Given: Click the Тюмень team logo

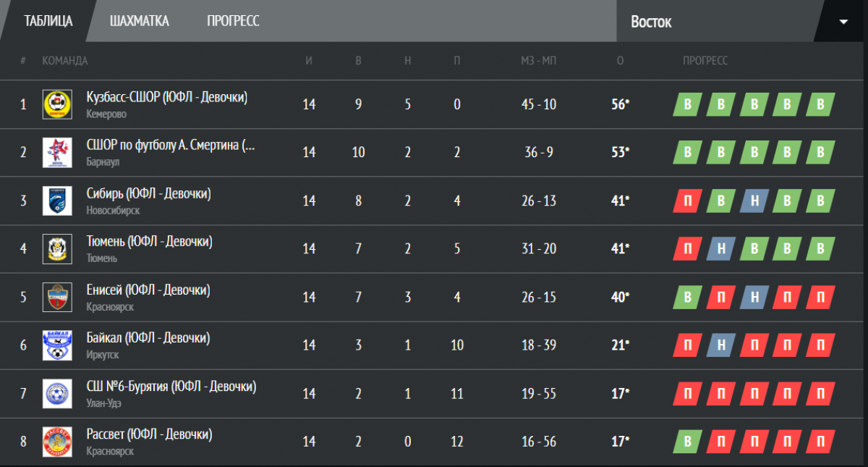Looking at the screenshot, I should pyautogui.click(x=56, y=248).
